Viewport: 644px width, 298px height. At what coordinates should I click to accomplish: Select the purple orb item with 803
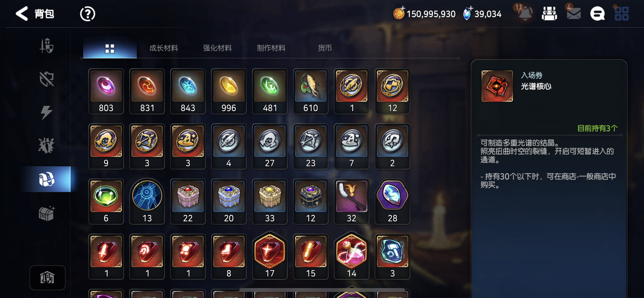pyautogui.click(x=106, y=91)
